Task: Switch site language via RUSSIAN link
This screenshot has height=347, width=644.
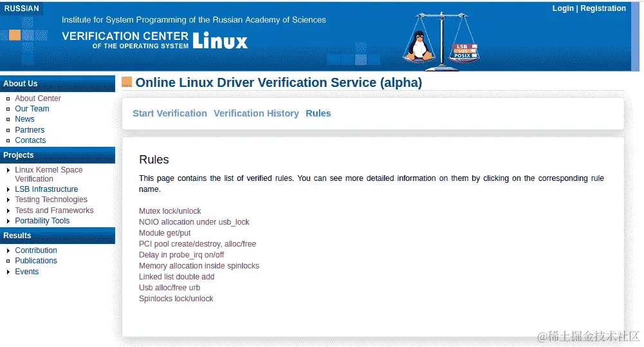Action: 21,8
